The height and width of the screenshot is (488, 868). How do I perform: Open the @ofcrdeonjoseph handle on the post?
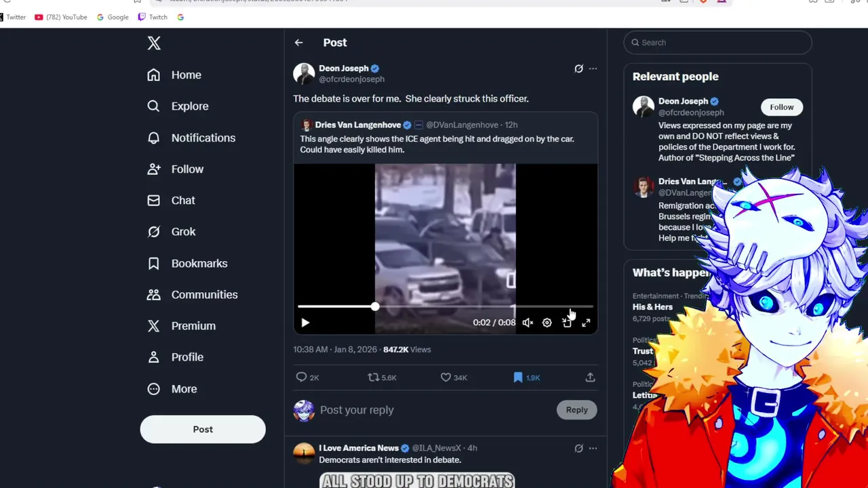[x=351, y=79]
